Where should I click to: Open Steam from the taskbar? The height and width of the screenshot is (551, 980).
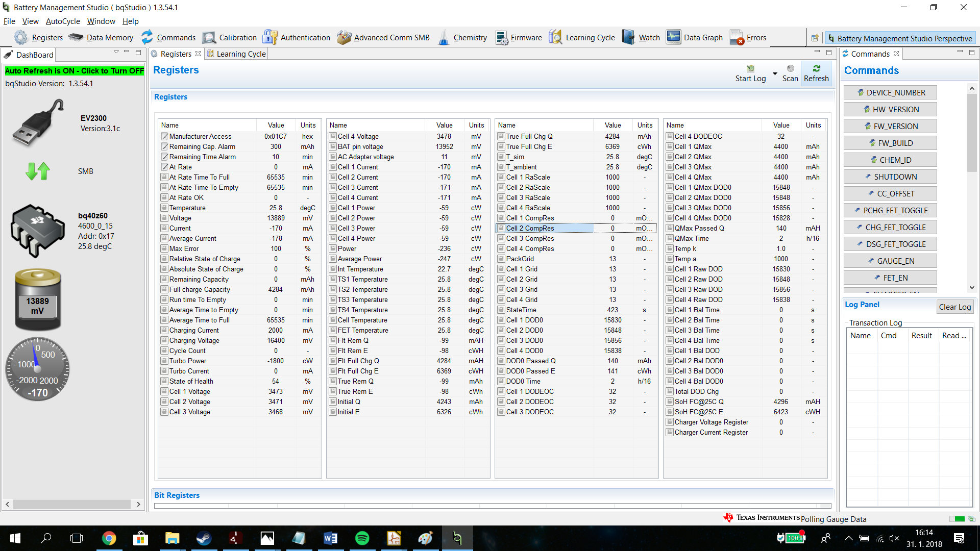(x=204, y=538)
